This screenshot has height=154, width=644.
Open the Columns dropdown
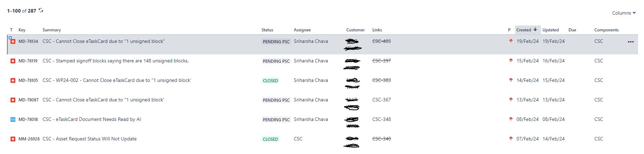point(624,13)
